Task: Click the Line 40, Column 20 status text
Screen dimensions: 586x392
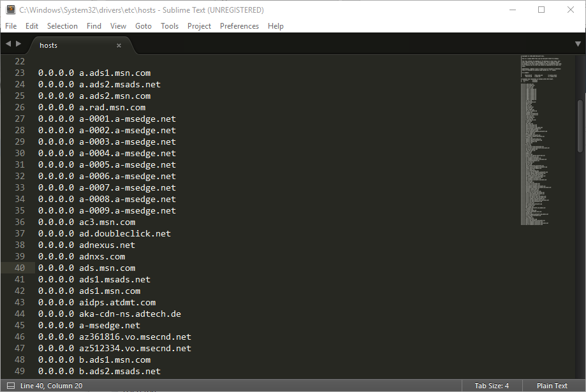Action: (x=51, y=386)
